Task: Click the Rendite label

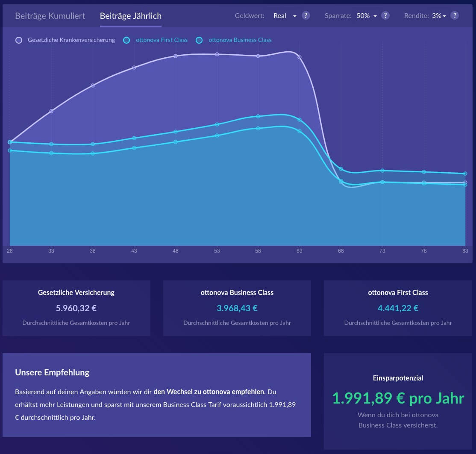Action: coord(417,16)
